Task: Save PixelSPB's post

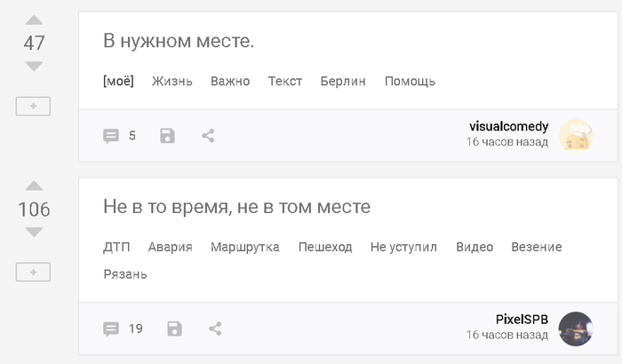Action: [174, 328]
